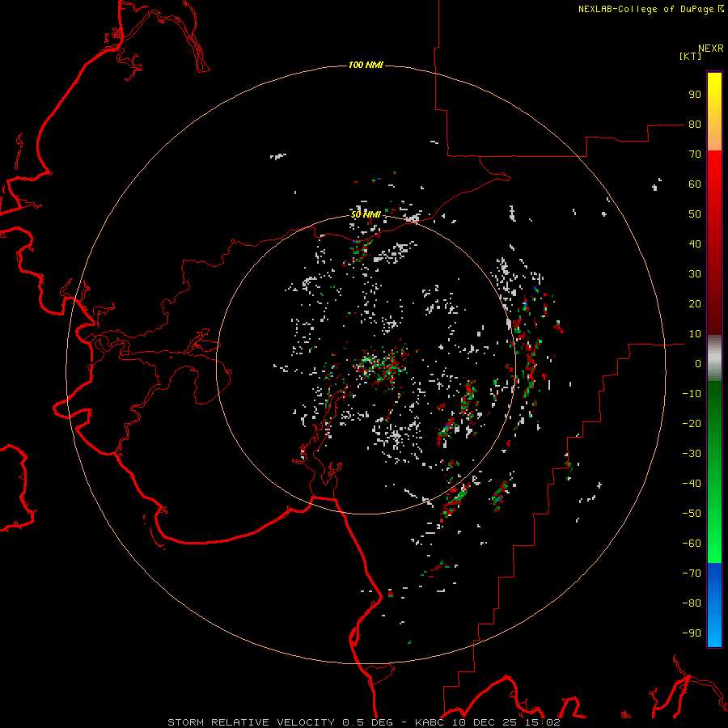This screenshot has width=728, height=728.
Task: Click the -70 value on velocity scale
Action: pos(692,573)
